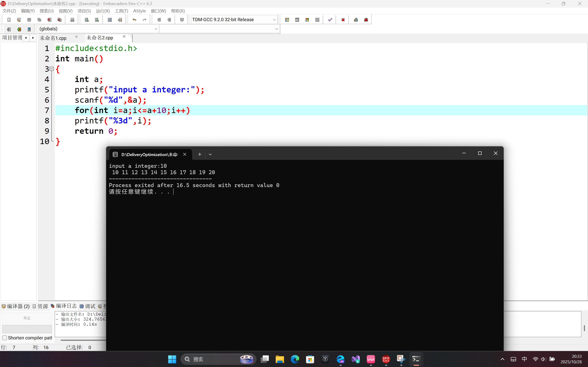Click the Undo arrow icon
This screenshot has height=367, width=588.
click(x=134, y=20)
